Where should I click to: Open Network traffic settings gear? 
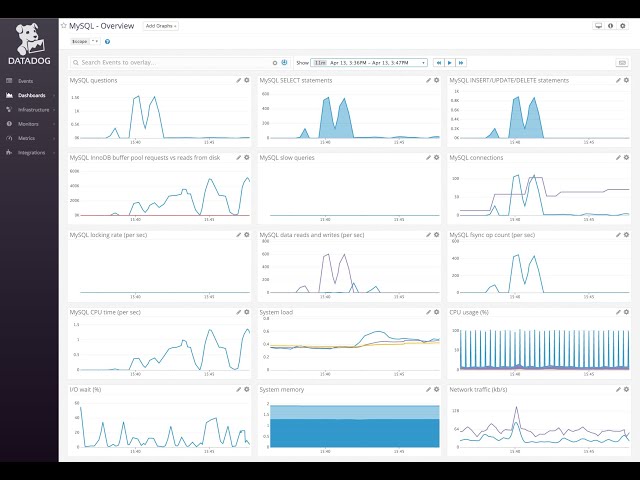[627, 389]
